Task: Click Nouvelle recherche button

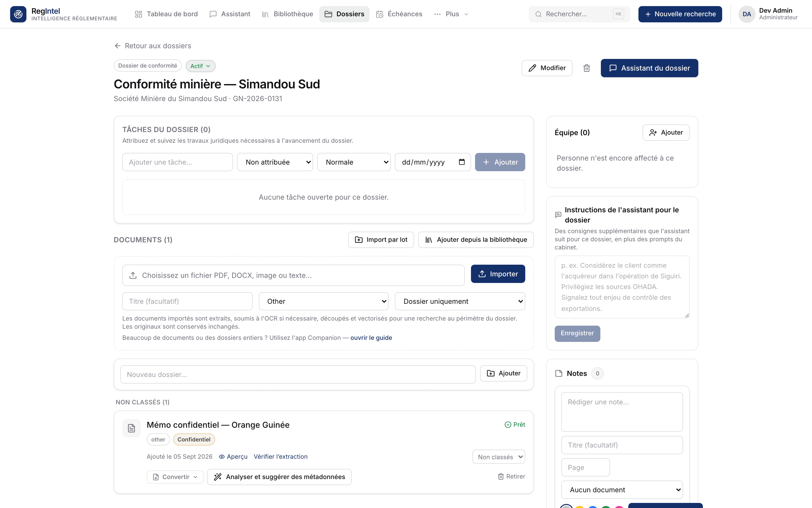Action: pos(680,14)
